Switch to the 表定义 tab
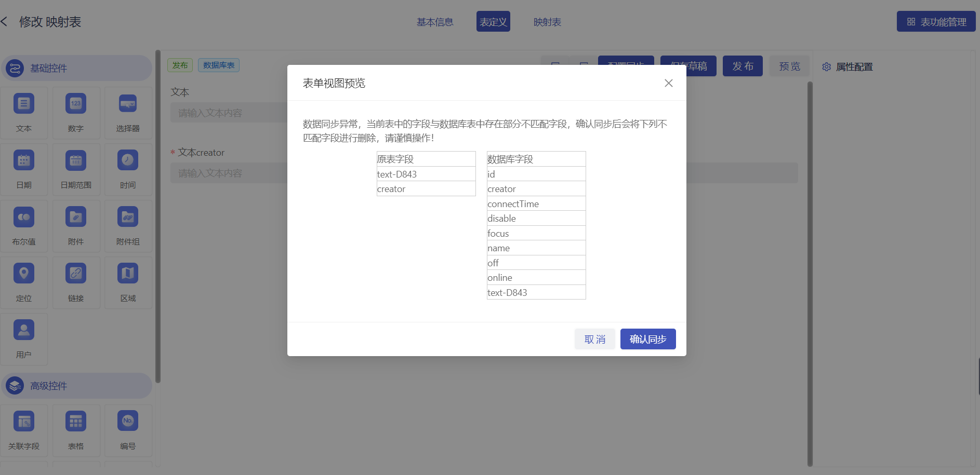The image size is (980, 475). point(493,22)
